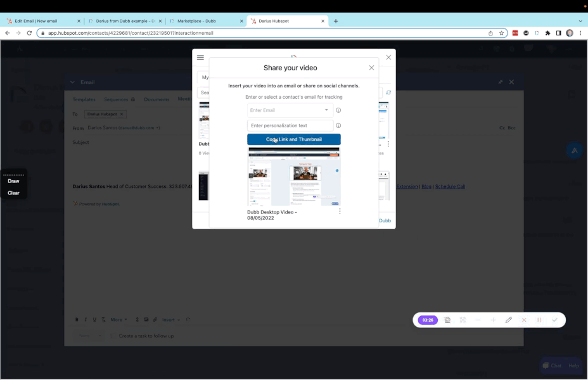Attach a file with the paperclip icon
588x380 pixels.
click(x=155, y=320)
